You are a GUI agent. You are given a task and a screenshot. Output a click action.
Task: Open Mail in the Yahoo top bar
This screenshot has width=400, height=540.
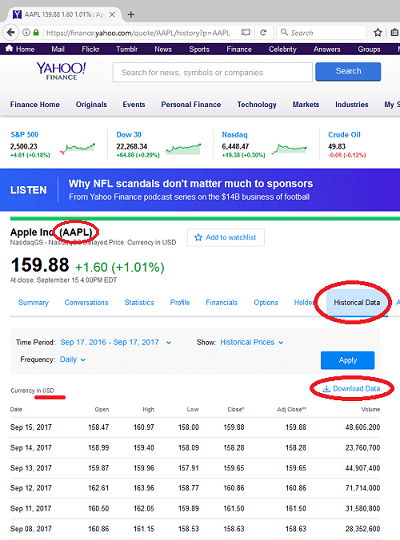coord(58,49)
